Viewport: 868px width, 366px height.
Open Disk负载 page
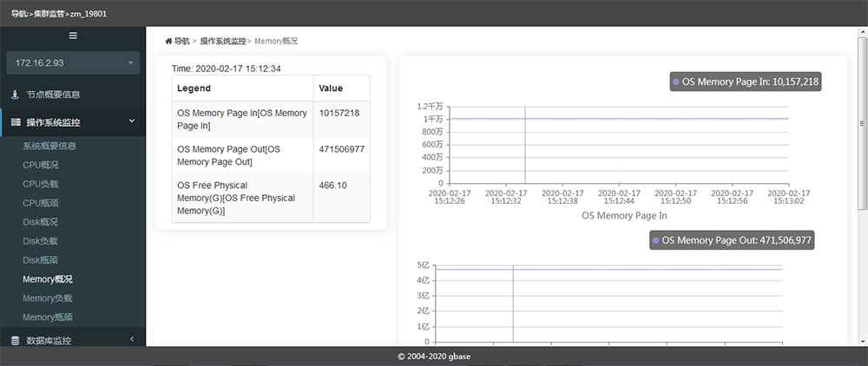pos(40,241)
